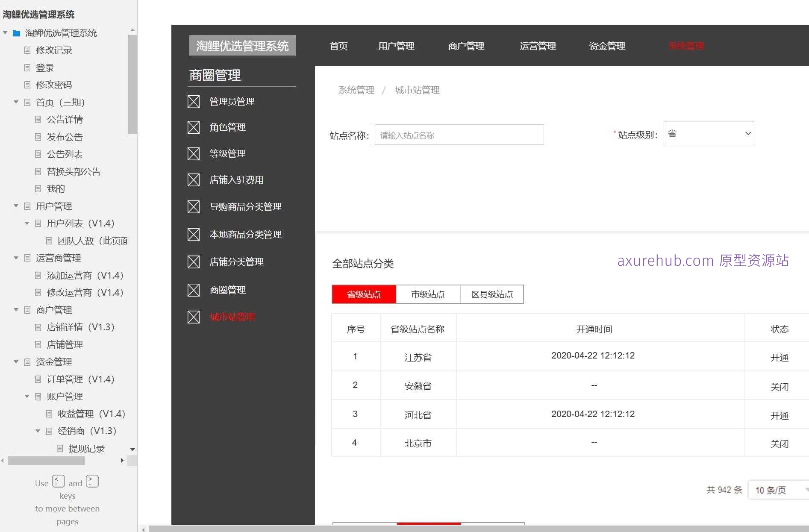
Task: Click the 等级管理 icon
Action: point(194,154)
